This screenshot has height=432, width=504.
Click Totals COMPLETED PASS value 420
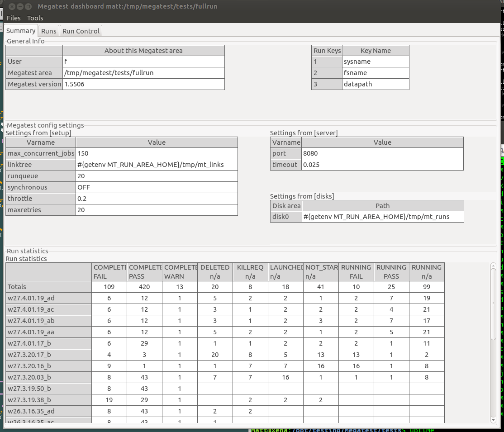pyautogui.click(x=145, y=287)
